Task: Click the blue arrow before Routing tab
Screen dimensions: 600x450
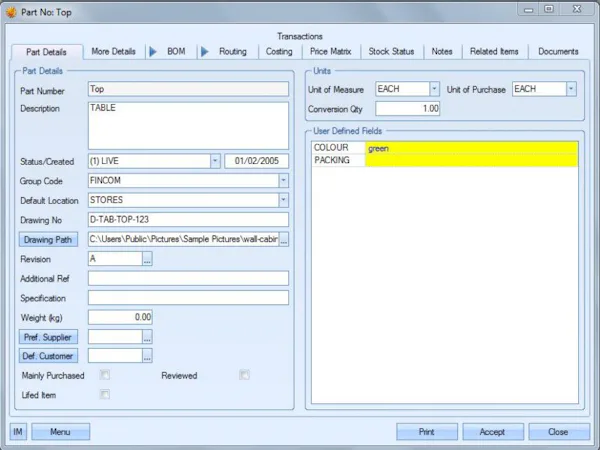Action: [x=205, y=51]
